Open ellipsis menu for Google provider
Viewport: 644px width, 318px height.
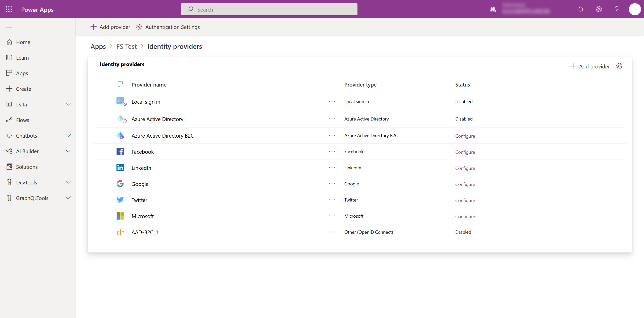click(x=332, y=184)
